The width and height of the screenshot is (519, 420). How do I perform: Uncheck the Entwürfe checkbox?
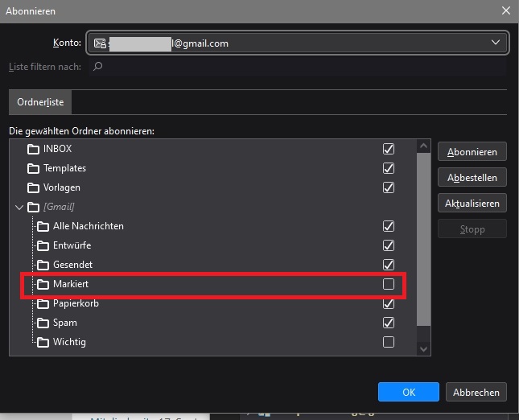[389, 245]
